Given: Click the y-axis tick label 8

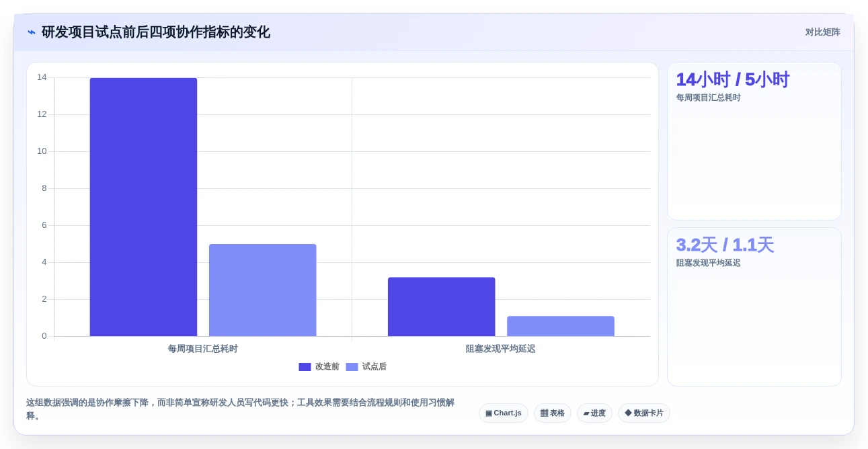Looking at the screenshot, I should point(44,188).
